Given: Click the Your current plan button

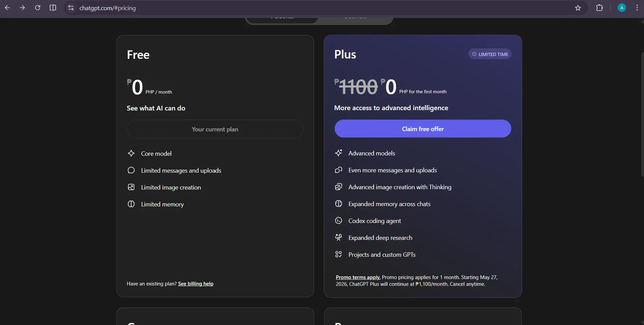Looking at the screenshot, I should [x=215, y=129].
